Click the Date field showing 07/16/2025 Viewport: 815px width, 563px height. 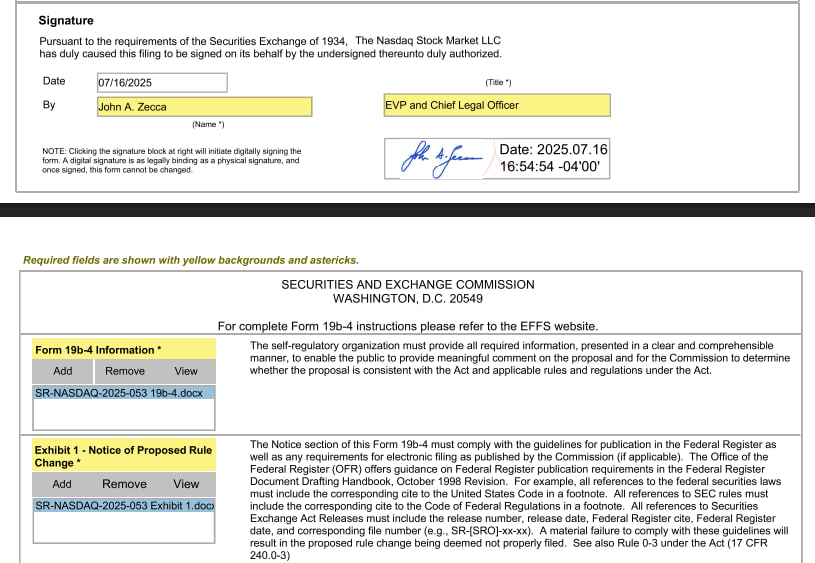click(x=162, y=83)
